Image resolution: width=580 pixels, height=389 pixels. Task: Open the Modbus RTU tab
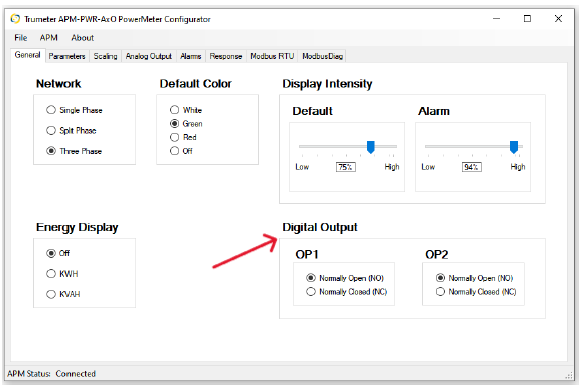point(272,56)
